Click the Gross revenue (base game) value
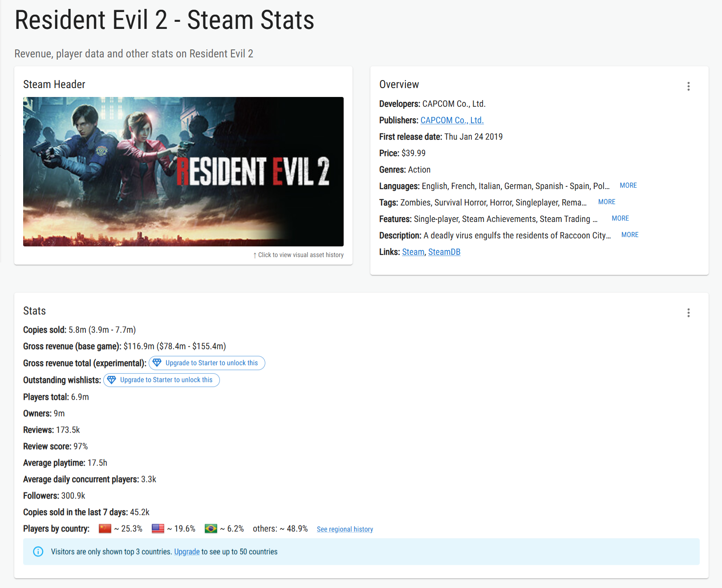This screenshot has height=588, width=722. pos(174,346)
